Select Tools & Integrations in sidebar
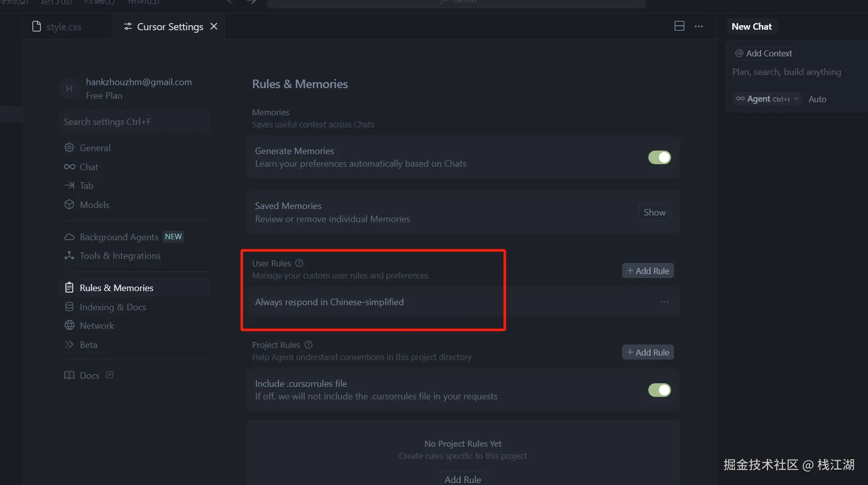This screenshot has height=485, width=868. (120, 256)
